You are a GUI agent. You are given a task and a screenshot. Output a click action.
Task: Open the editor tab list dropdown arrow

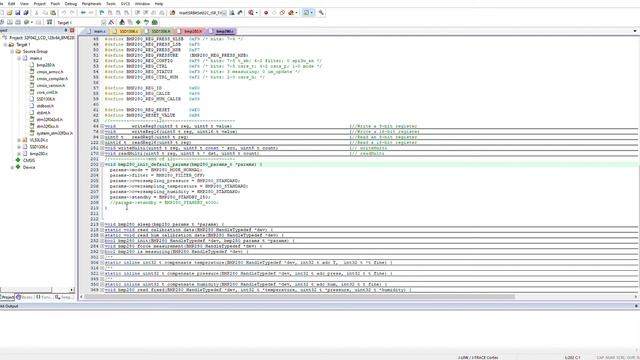[x=635, y=31]
